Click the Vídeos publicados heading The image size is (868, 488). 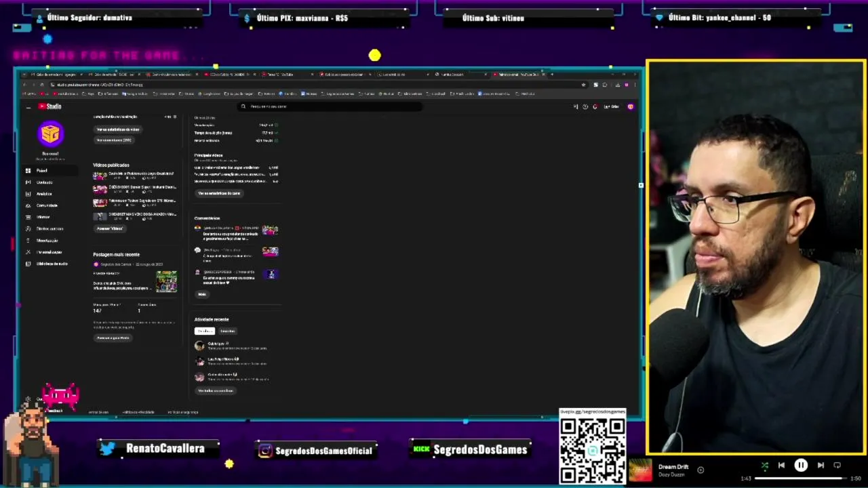[111, 165]
